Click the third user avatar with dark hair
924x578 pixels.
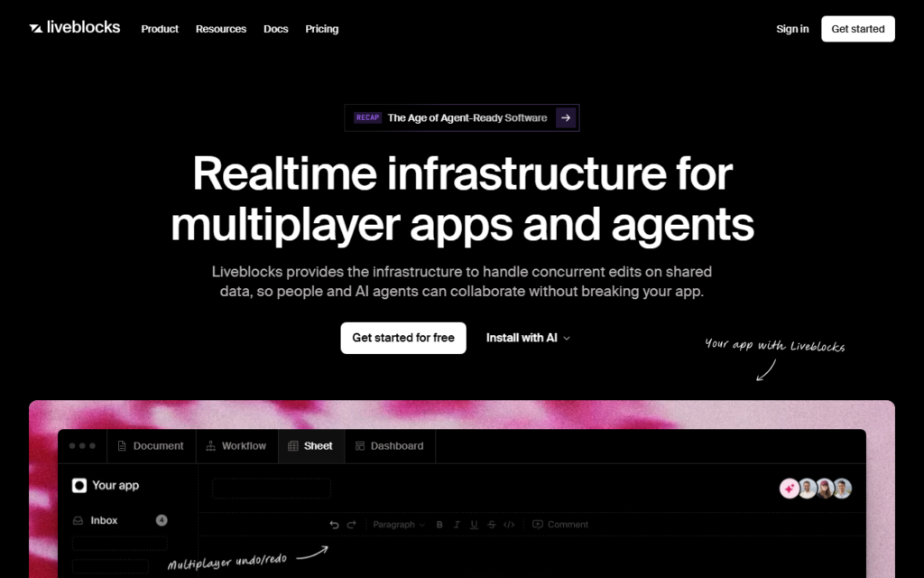point(825,489)
